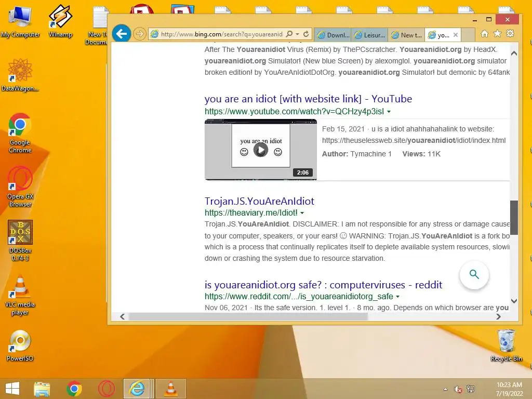Select the My Computer desktop icon
This screenshot has height=399, width=532.
20,21
